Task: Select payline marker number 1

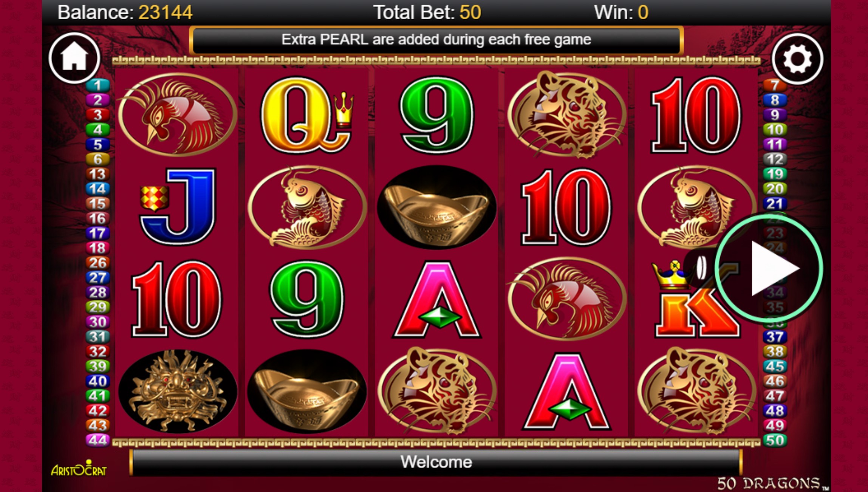Action: coord(97,85)
